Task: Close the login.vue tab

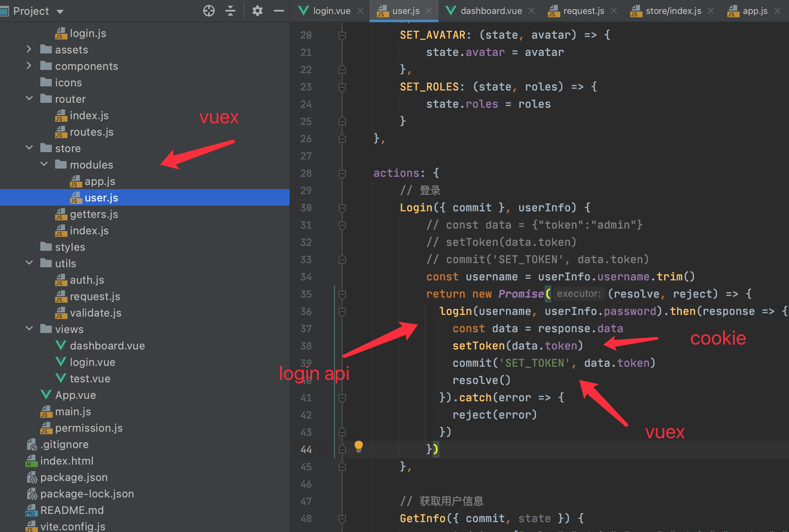Action: (360, 11)
